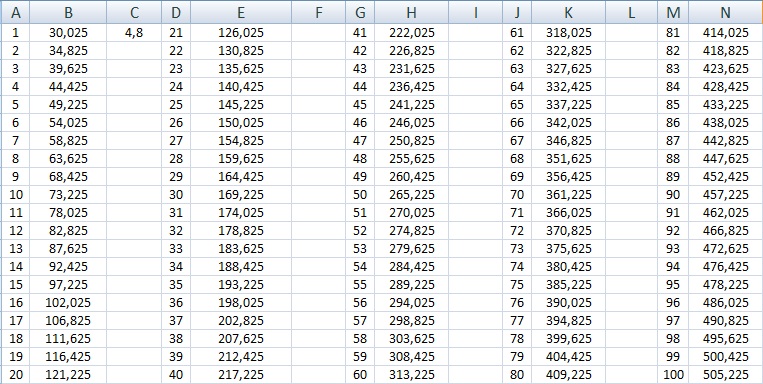Click the cell with value 183,625
Screen dimensions: 763x384
pos(241,249)
